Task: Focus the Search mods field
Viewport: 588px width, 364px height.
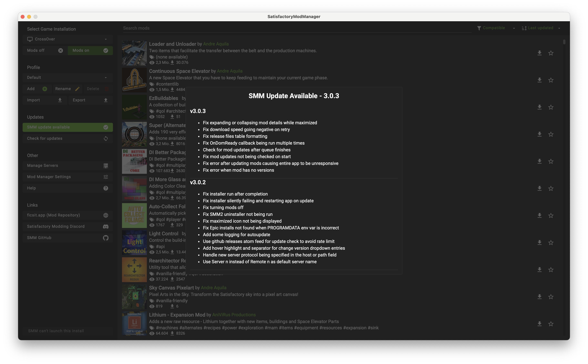Action: (x=297, y=28)
